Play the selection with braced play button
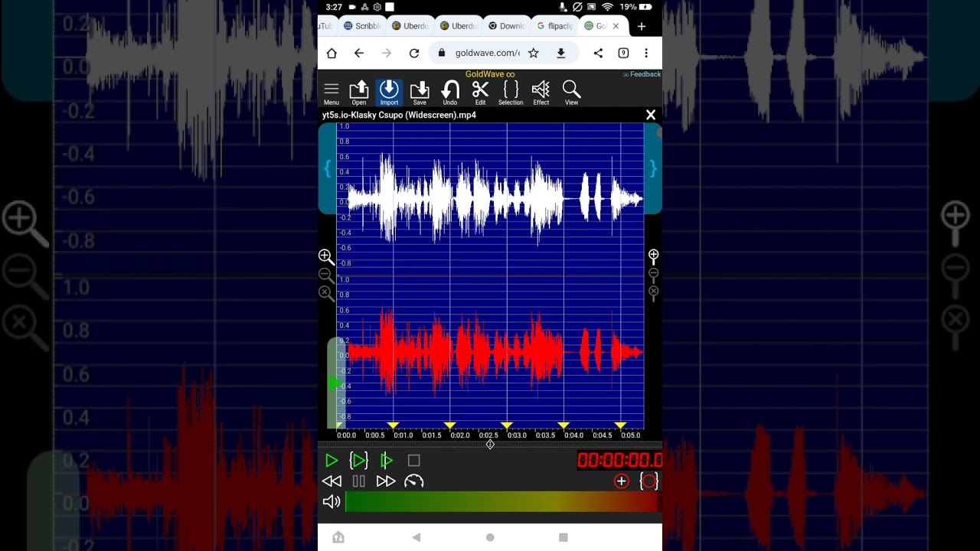Screen dimensions: 980x551 (x=359, y=461)
